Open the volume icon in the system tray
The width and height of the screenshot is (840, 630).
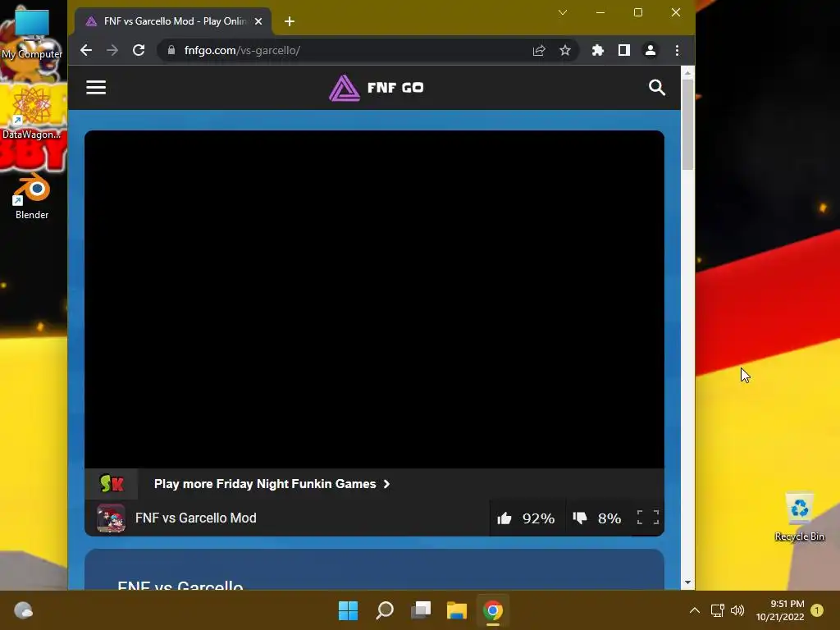[737, 610]
